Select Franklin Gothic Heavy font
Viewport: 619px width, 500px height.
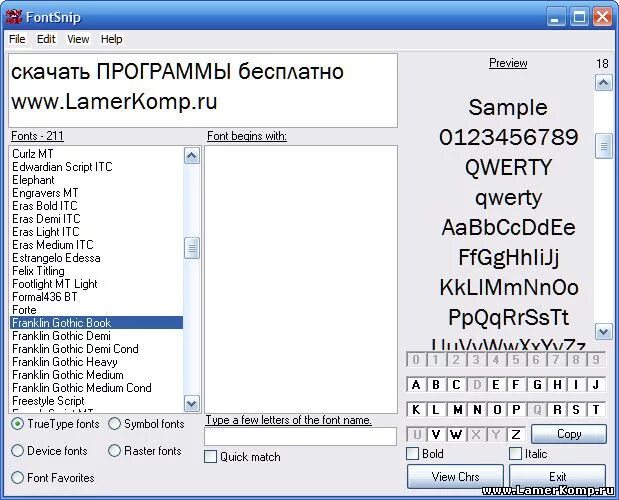click(96, 362)
